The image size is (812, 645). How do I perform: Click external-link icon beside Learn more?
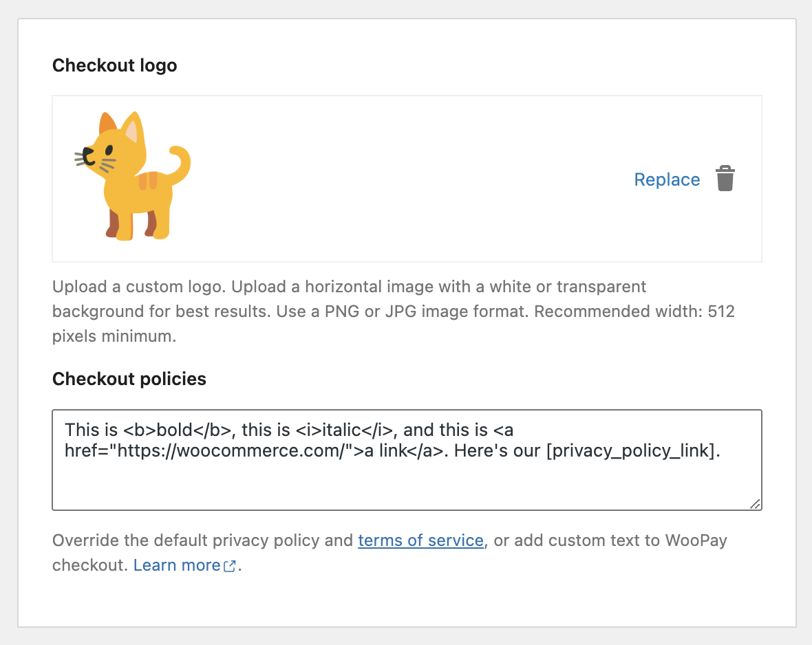[230, 566]
